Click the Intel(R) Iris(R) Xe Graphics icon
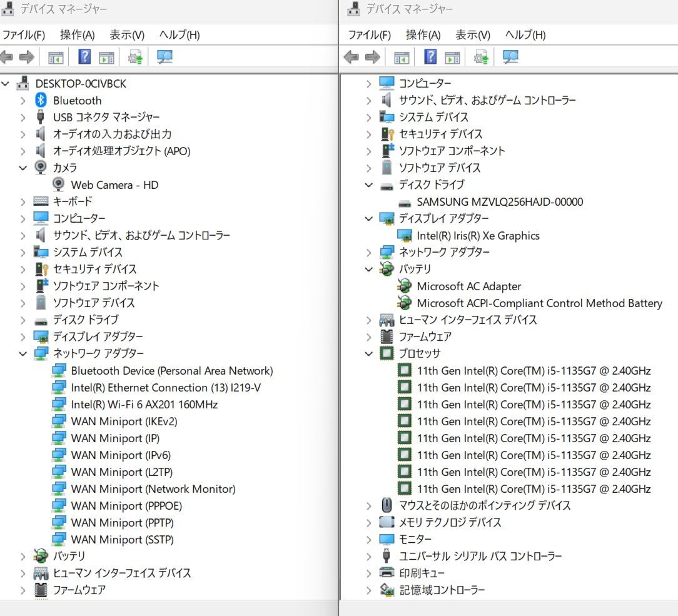The width and height of the screenshot is (678, 616). 404,236
